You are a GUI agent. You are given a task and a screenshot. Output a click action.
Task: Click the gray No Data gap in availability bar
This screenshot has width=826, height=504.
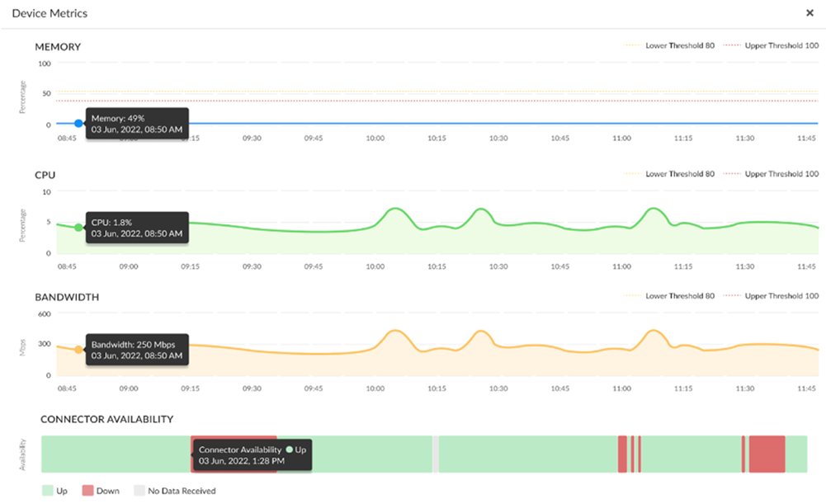pyautogui.click(x=436, y=454)
